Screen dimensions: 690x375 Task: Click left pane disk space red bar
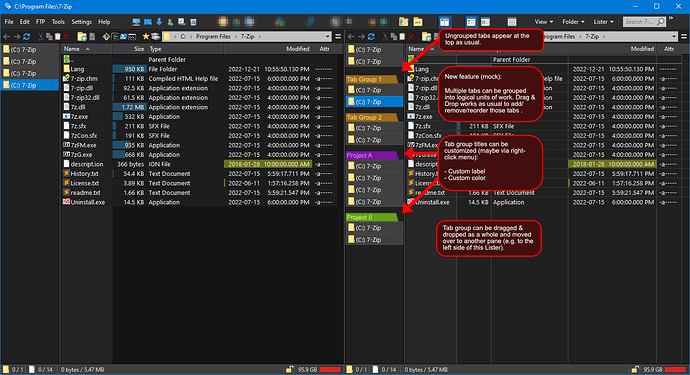pos(330,369)
